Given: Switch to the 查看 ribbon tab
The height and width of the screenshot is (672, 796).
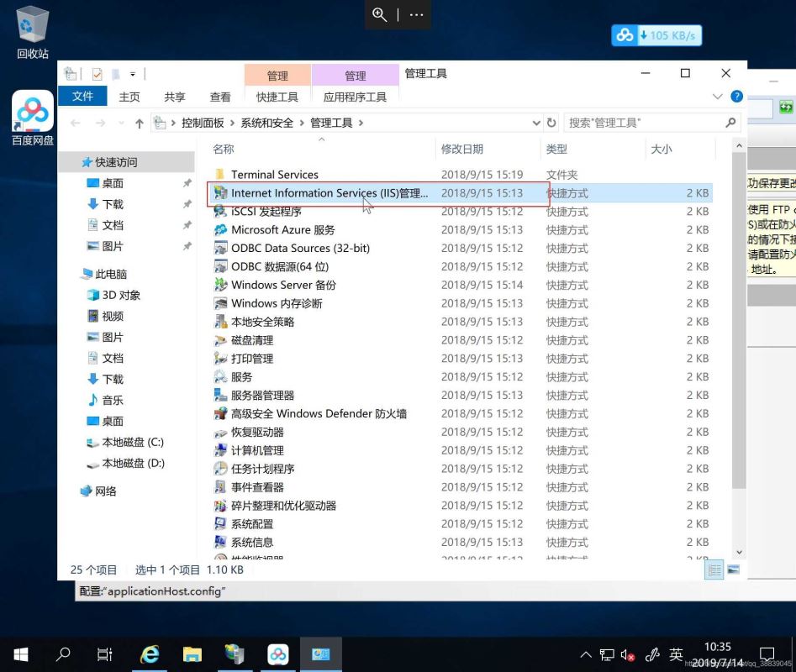Looking at the screenshot, I should (x=220, y=97).
